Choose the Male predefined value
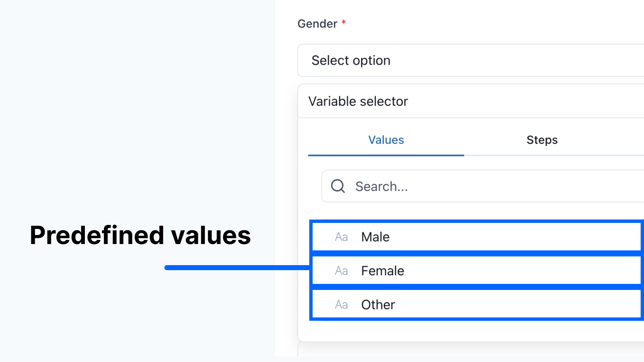Screen dimensions: 644x362 click(x=477, y=237)
